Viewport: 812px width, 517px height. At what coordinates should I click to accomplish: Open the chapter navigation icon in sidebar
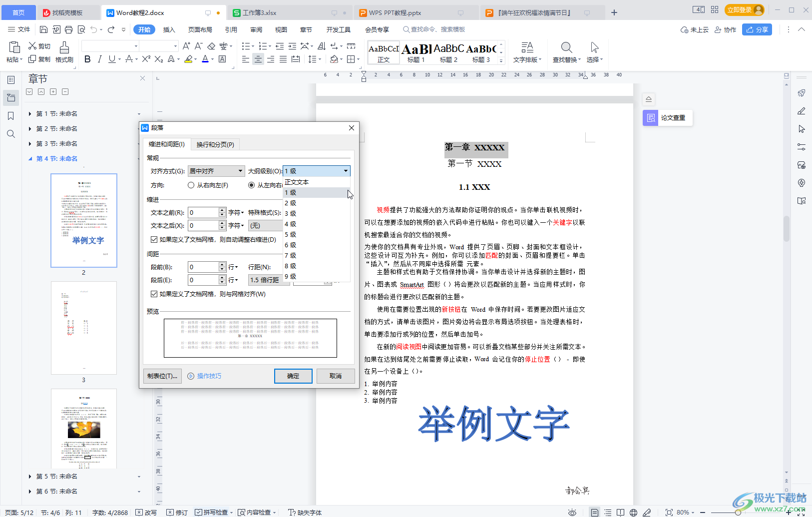pos(11,98)
